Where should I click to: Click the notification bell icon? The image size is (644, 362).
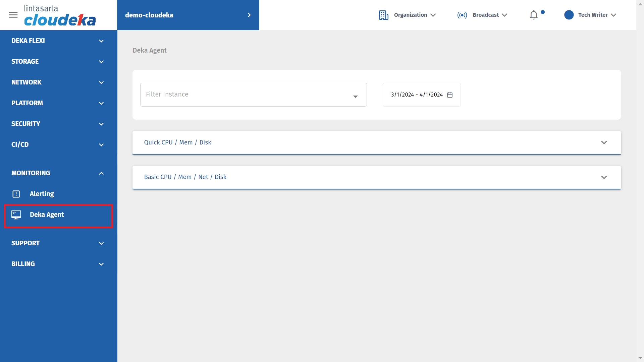pos(533,15)
